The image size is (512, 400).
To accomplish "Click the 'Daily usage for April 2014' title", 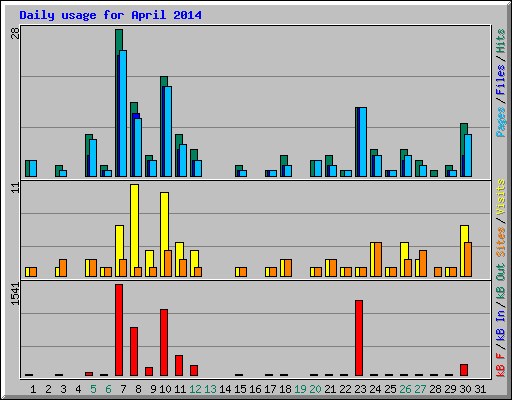I will (110, 15).
